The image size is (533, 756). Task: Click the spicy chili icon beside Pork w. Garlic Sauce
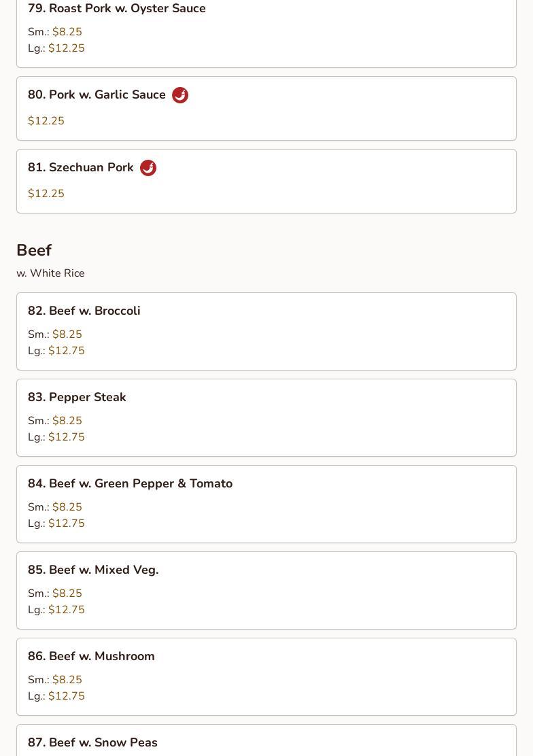(180, 95)
